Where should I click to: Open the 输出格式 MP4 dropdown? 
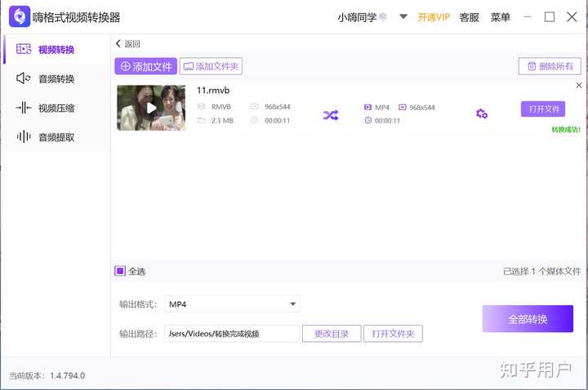[232, 304]
